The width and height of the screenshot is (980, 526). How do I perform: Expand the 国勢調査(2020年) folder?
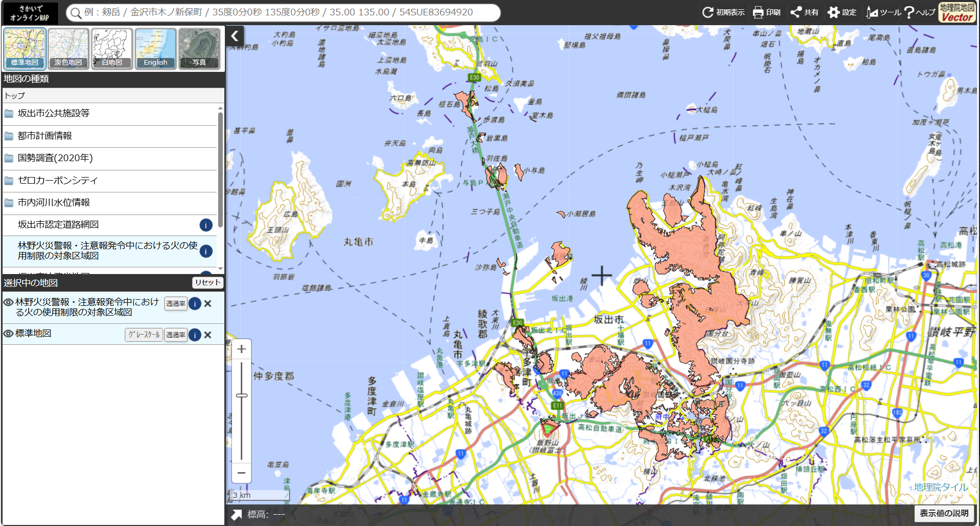pyautogui.click(x=55, y=158)
